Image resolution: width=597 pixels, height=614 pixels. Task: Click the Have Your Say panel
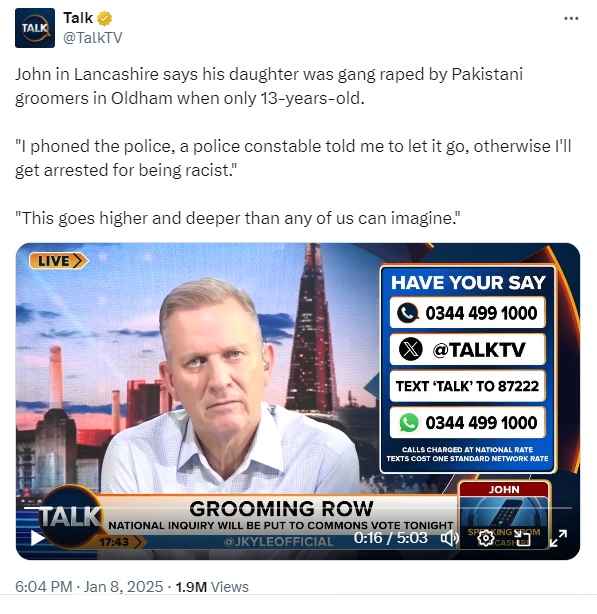pyautogui.click(x=467, y=369)
